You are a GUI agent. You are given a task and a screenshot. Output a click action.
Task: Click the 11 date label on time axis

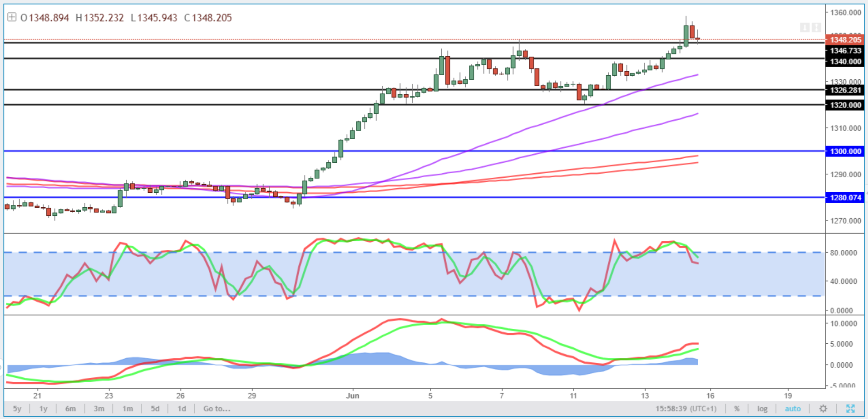pos(573,395)
